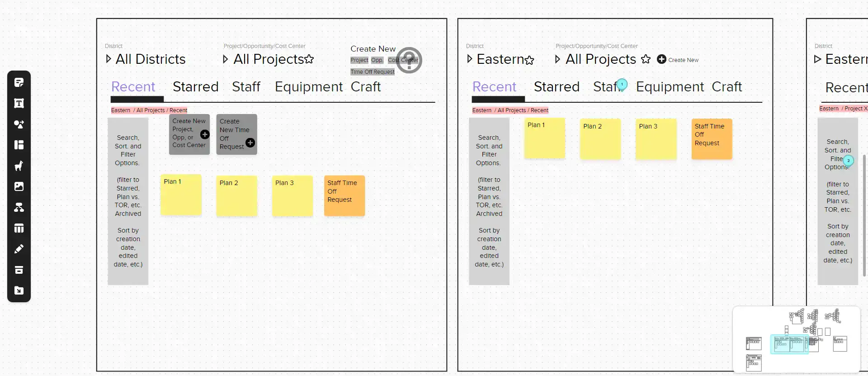Switch to the Starred tab
This screenshot has height=376, width=868.
(x=196, y=87)
